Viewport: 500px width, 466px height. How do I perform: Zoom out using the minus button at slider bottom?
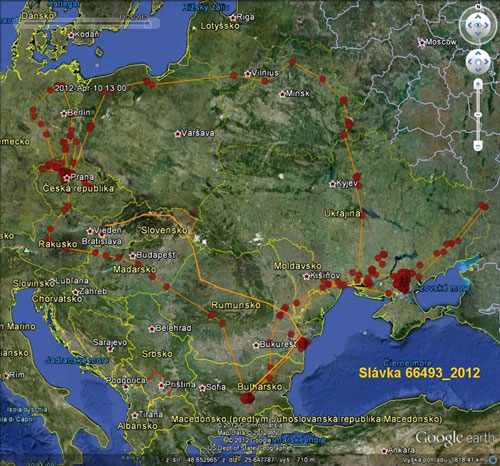point(478,146)
